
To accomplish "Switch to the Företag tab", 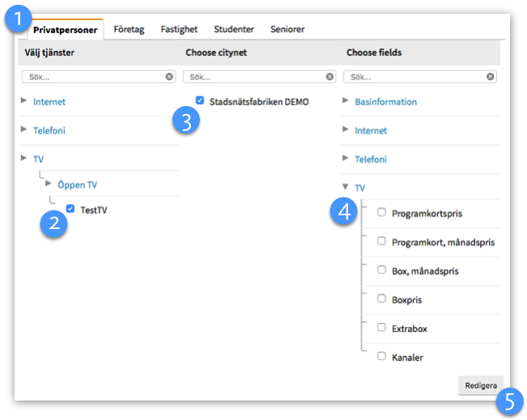I will pos(129,29).
